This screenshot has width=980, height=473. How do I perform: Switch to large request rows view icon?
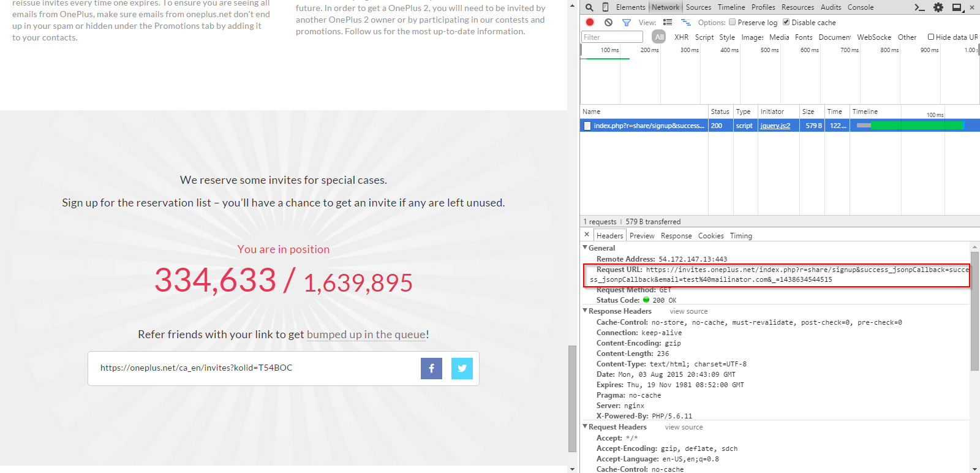[668, 22]
